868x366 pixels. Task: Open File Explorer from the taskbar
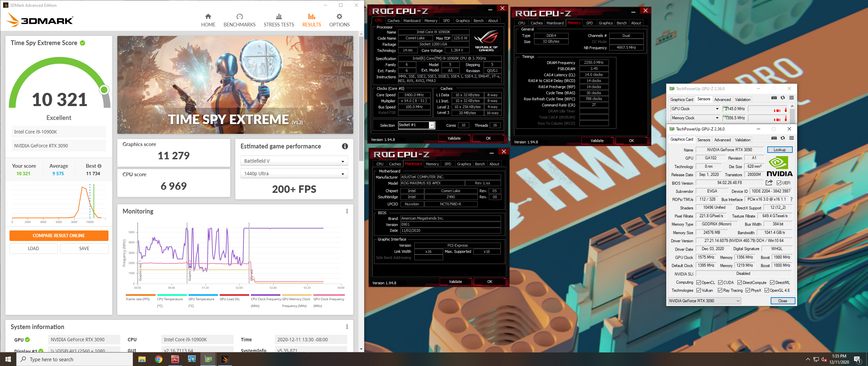142,359
